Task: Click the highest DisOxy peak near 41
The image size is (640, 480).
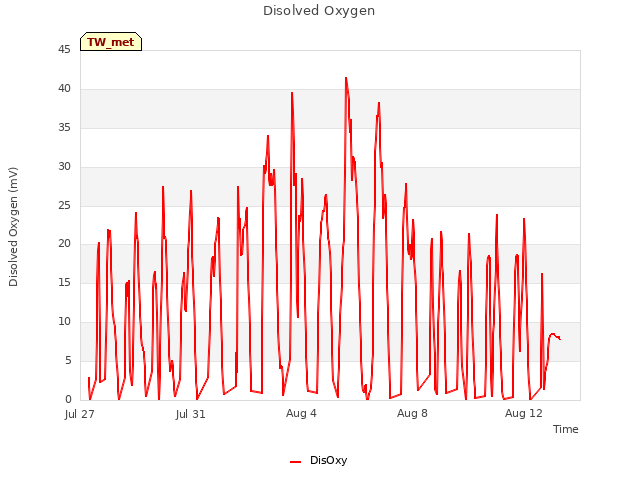Action: coord(346,78)
